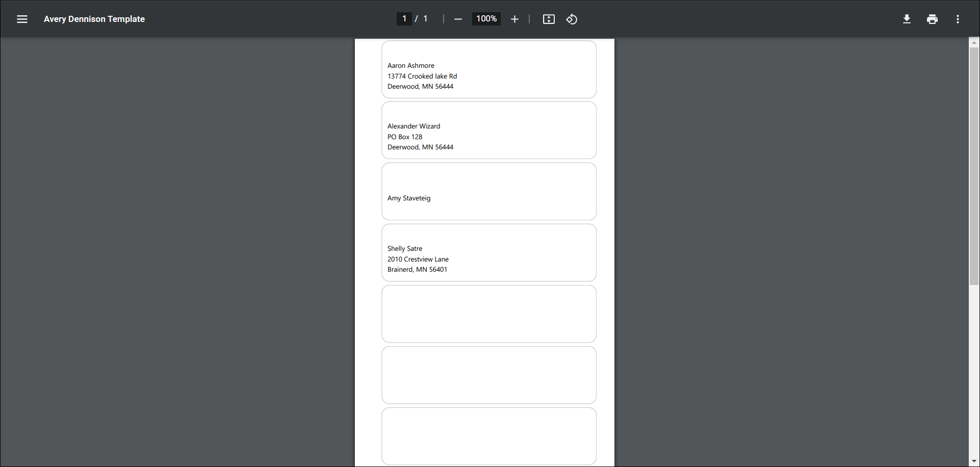Click the Avery Dennison Template title

pos(94,19)
